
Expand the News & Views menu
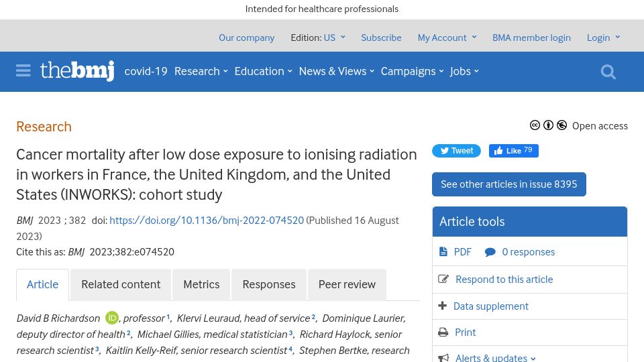[x=336, y=71]
